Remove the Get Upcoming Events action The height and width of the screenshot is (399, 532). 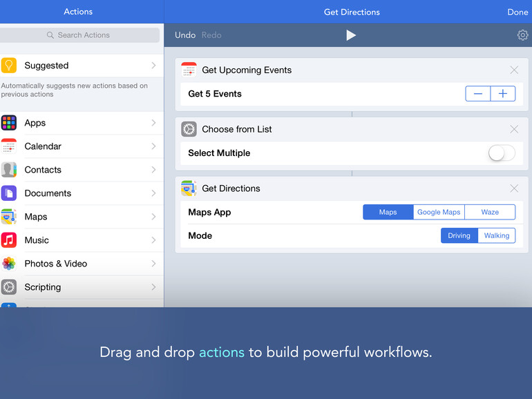[x=514, y=70]
